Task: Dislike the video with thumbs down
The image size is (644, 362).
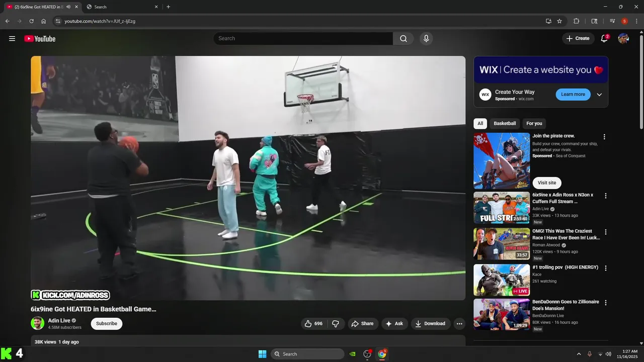Action: point(336,324)
